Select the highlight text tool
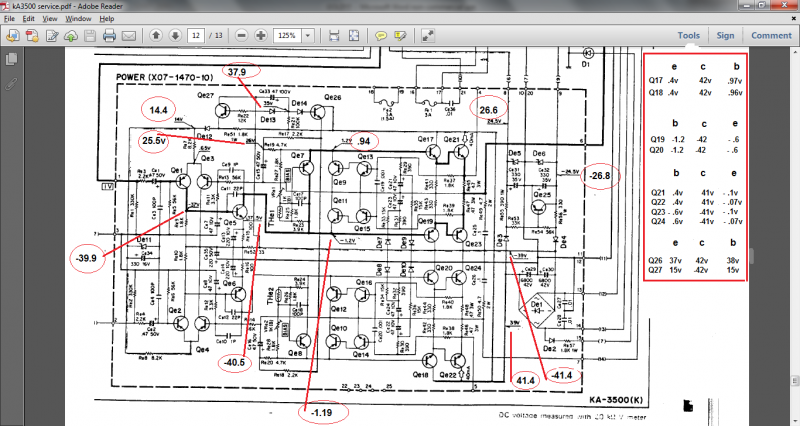 (400, 36)
